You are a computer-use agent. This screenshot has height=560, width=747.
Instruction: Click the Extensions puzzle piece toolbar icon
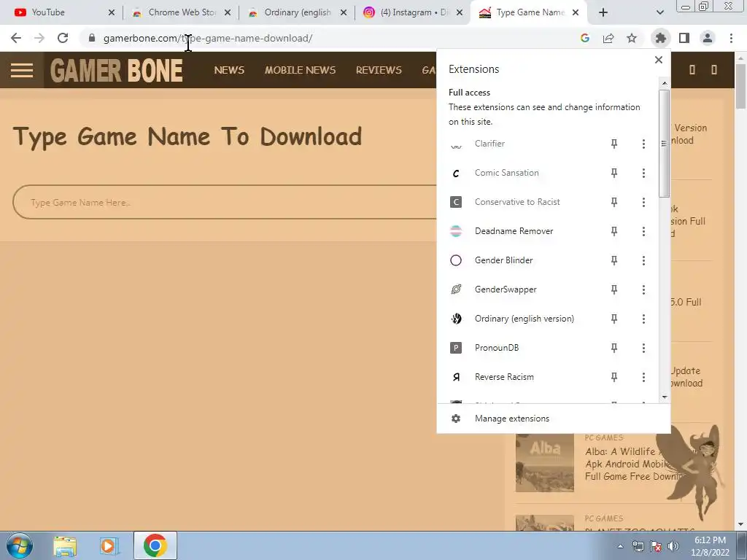(x=660, y=38)
